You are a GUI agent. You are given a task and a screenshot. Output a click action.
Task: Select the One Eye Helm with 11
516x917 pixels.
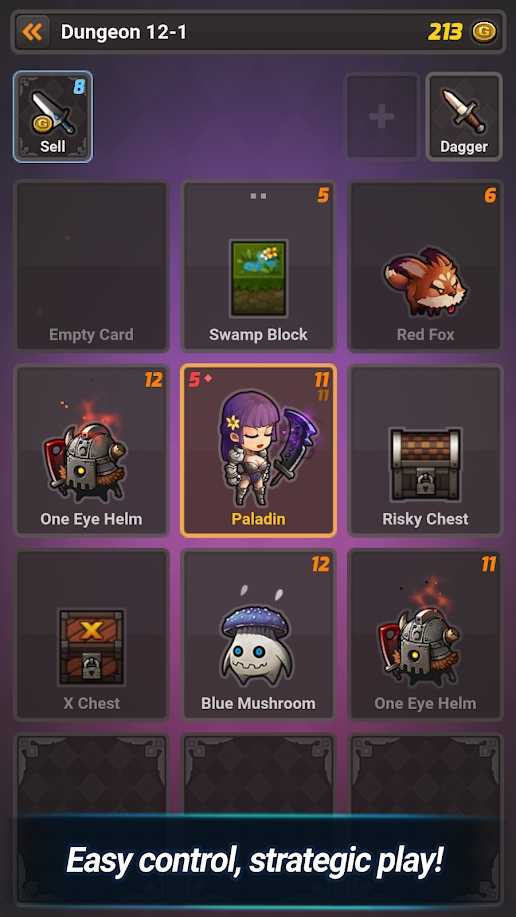425,635
